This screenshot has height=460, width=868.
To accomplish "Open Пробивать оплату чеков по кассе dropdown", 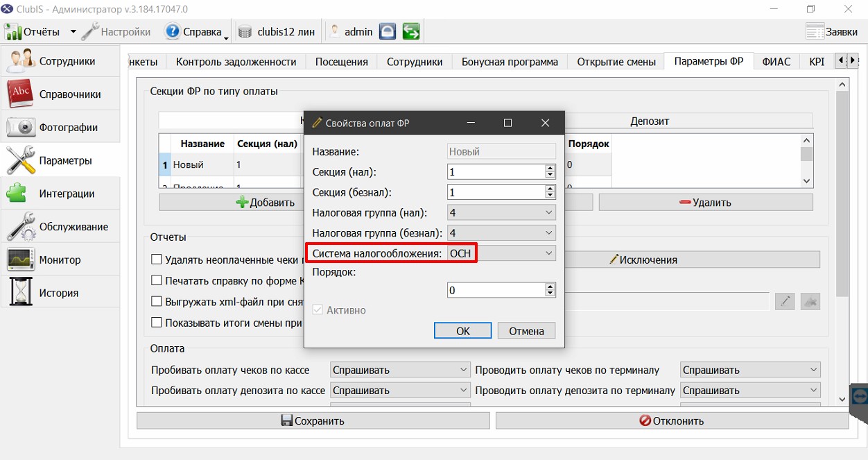I will (401, 370).
